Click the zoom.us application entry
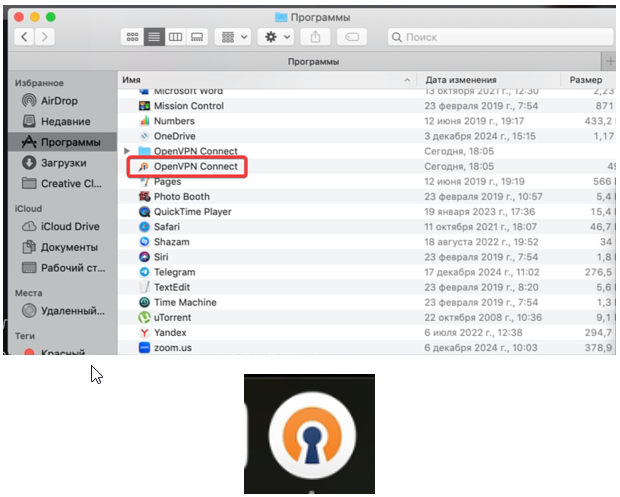The width and height of the screenshot is (620, 497). pyautogui.click(x=172, y=347)
